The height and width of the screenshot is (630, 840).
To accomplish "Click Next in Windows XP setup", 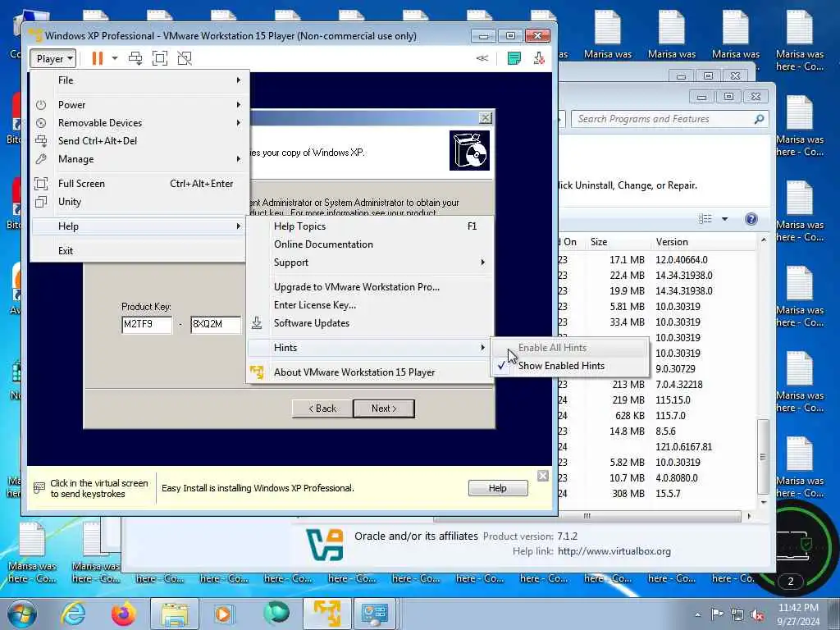I will [384, 409].
